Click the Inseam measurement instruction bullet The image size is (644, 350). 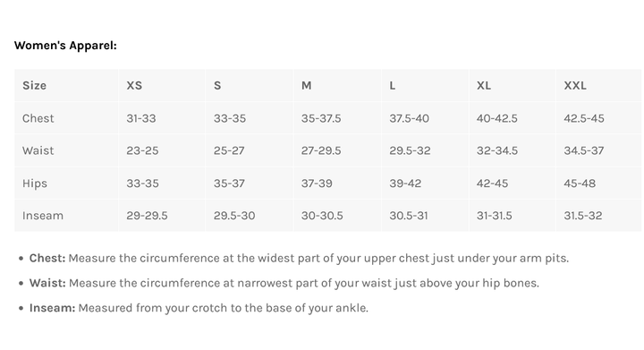(199, 308)
